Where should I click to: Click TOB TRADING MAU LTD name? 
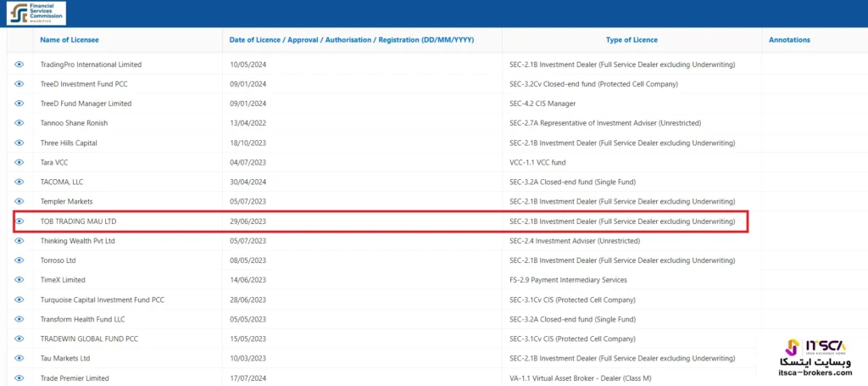coord(79,221)
